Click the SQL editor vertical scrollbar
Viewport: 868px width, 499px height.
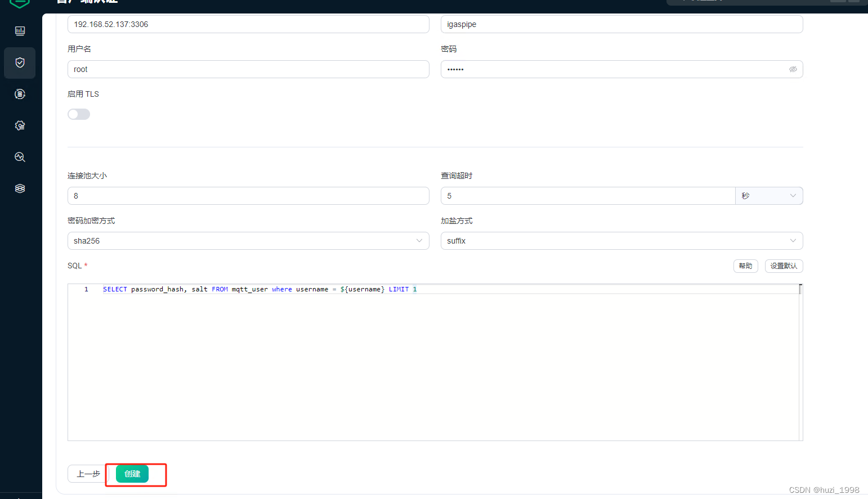click(800, 362)
